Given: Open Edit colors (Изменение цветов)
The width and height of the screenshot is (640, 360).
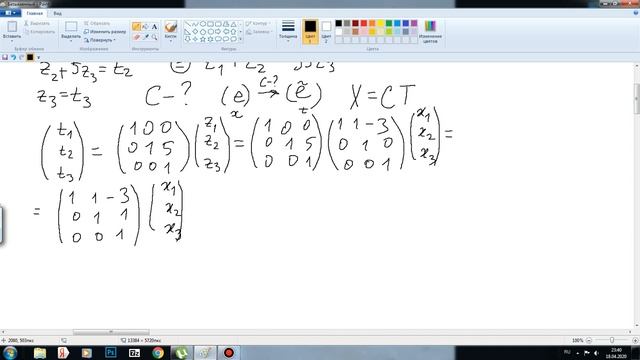Looking at the screenshot, I should pyautogui.click(x=430, y=32).
